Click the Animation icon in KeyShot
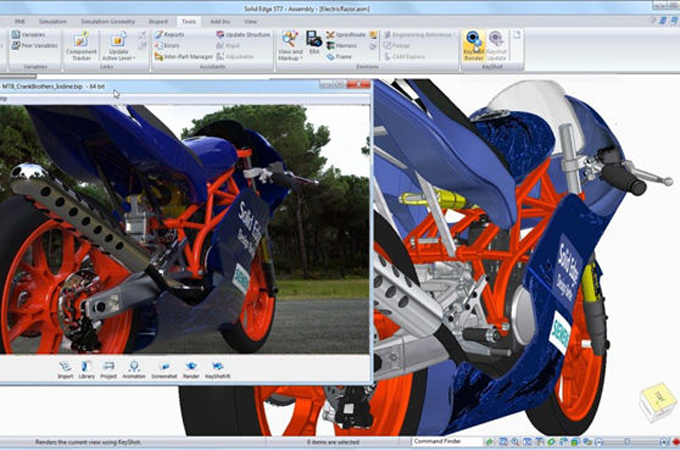This screenshot has height=450, width=680. tap(134, 369)
